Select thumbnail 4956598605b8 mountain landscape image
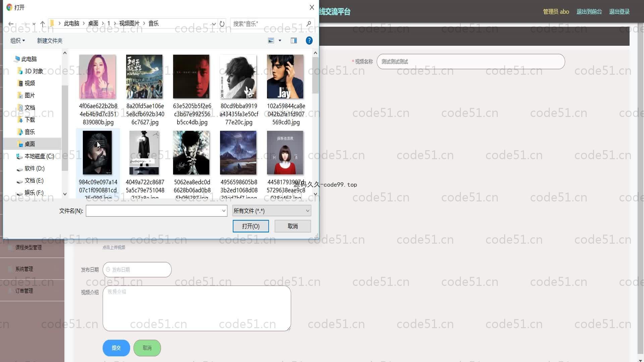644x362 pixels. (x=238, y=153)
